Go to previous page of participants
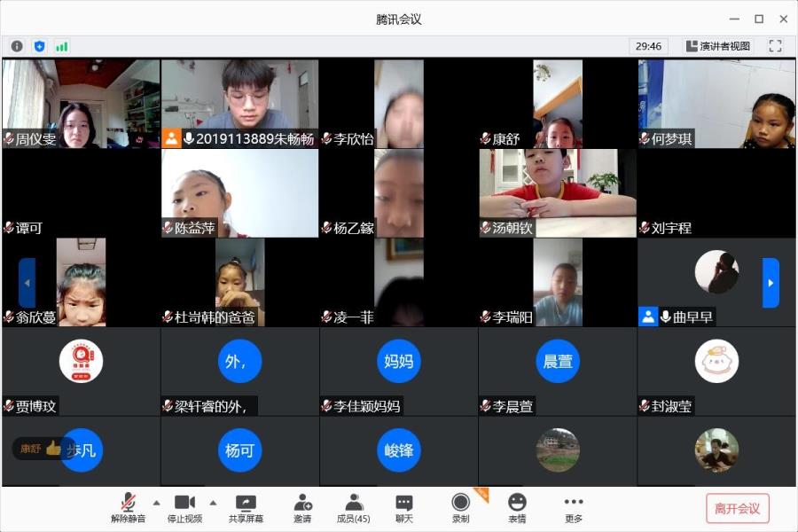 (x=27, y=283)
